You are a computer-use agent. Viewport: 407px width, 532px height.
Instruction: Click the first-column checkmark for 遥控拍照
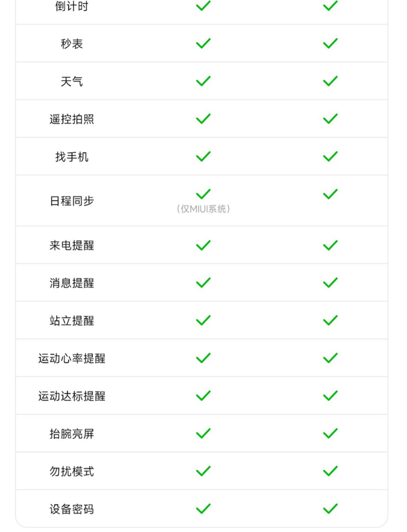203,119
